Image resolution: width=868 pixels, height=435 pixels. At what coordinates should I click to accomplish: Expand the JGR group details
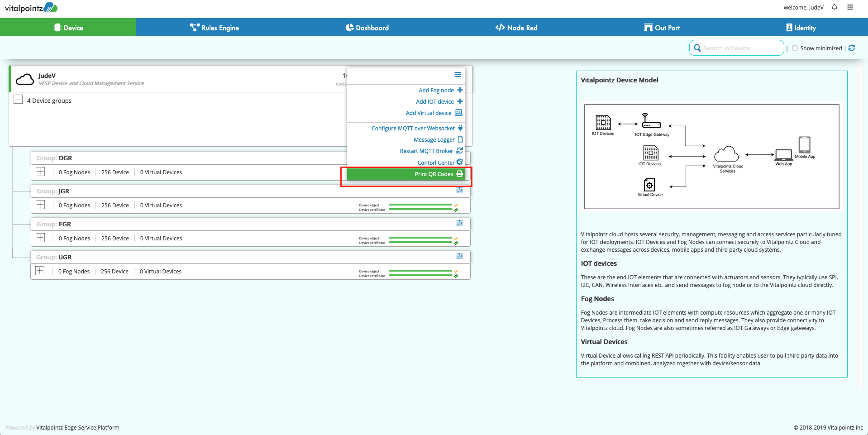[x=40, y=205]
